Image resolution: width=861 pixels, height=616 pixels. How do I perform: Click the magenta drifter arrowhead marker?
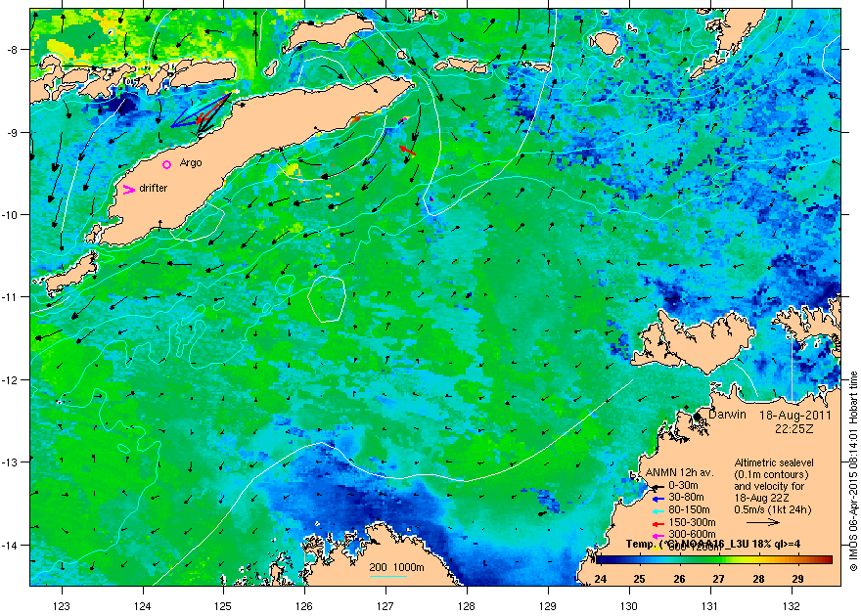[x=129, y=190]
